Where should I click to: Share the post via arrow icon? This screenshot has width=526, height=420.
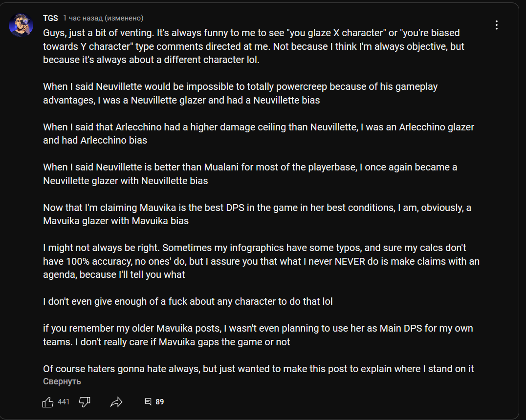[116, 402]
